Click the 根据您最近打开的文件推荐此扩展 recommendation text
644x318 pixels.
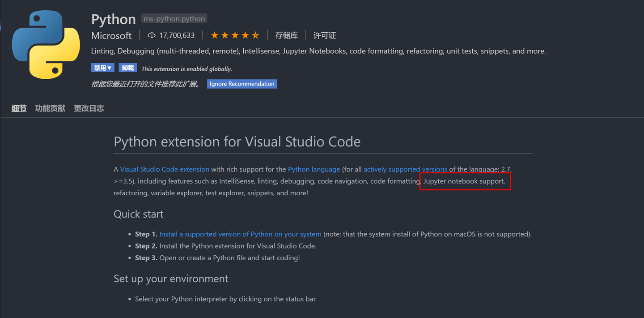coord(146,84)
